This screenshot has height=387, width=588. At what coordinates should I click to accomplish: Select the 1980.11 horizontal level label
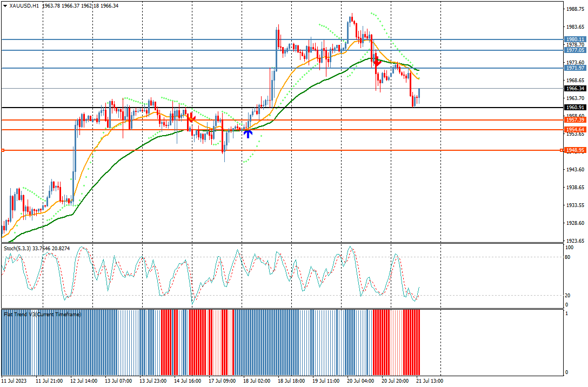point(575,39)
